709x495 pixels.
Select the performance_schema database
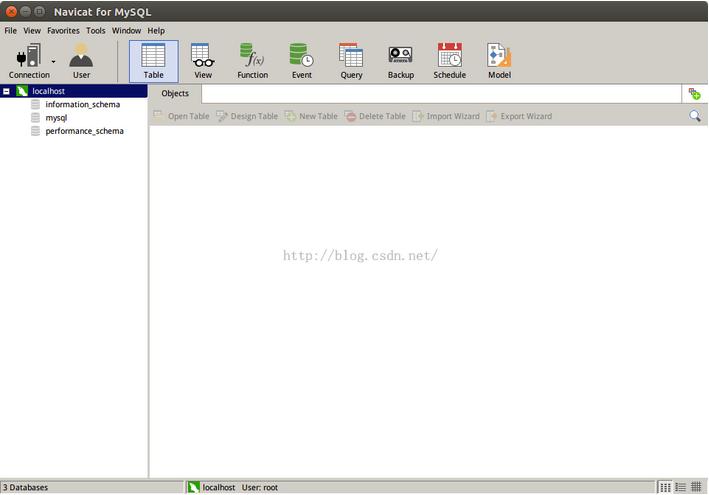(x=85, y=131)
